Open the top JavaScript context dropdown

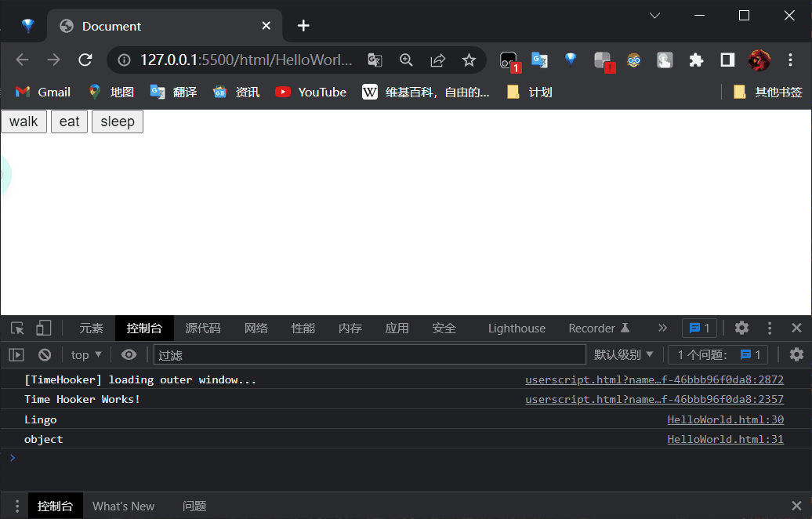86,355
